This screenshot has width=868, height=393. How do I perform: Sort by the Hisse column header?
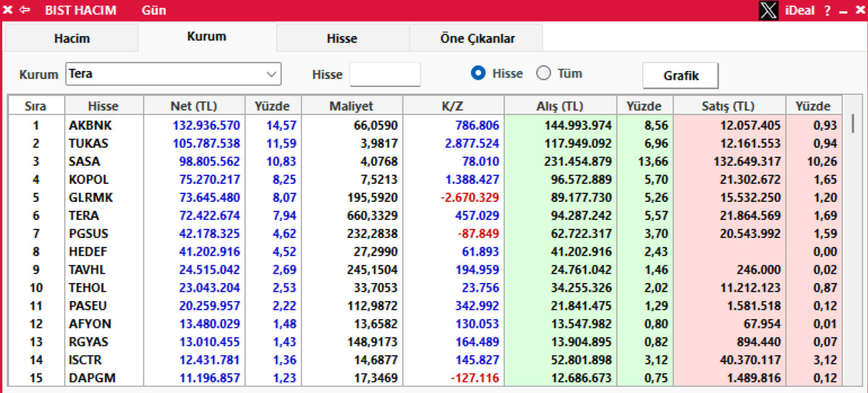(x=103, y=106)
